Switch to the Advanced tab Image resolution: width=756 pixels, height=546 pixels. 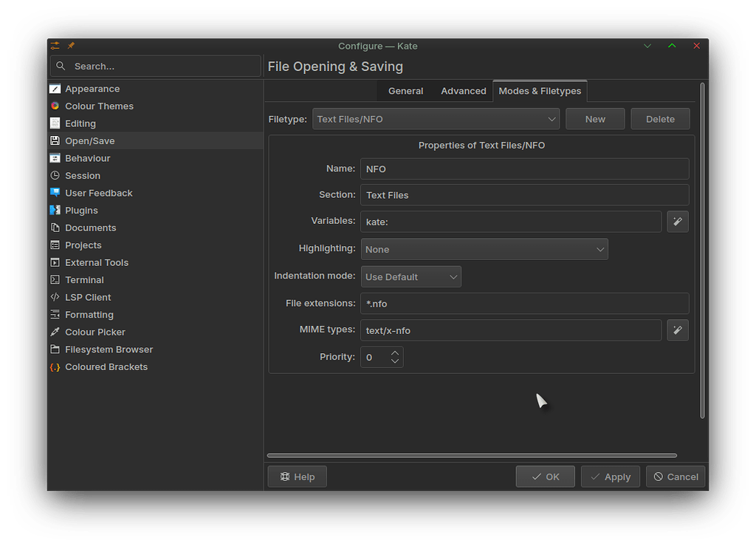pos(463,91)
